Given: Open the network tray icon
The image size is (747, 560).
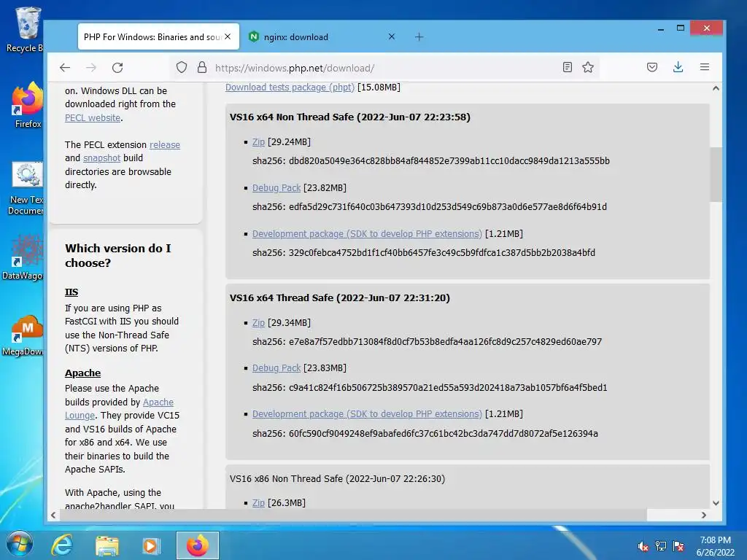Looking at the screenshot, I should point(660,546).
